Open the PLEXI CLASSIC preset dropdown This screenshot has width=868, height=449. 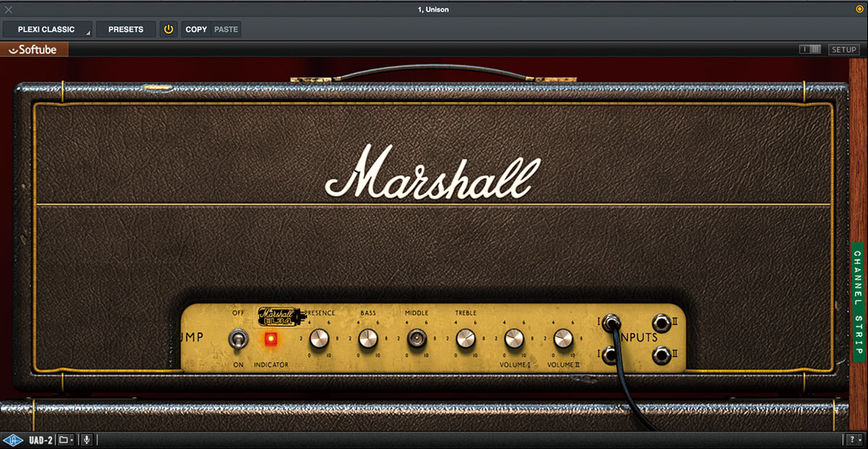click(48, 30)
